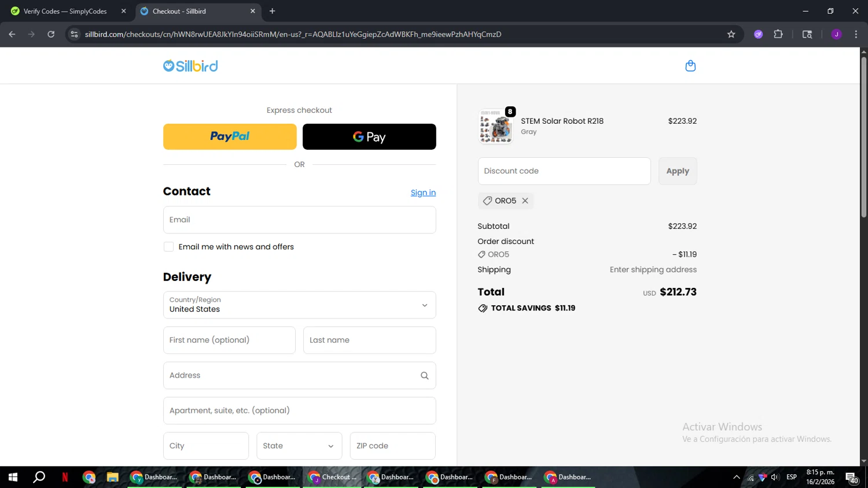Viewport: 868px width, 488px height.
Task: Click the First name optional field
Action: (x=229, y=340)
